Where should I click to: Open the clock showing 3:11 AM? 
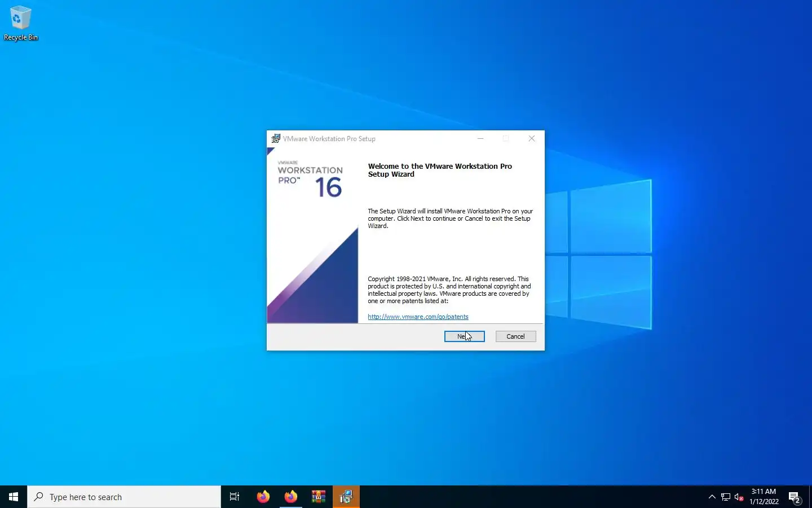tap(764, 497)
